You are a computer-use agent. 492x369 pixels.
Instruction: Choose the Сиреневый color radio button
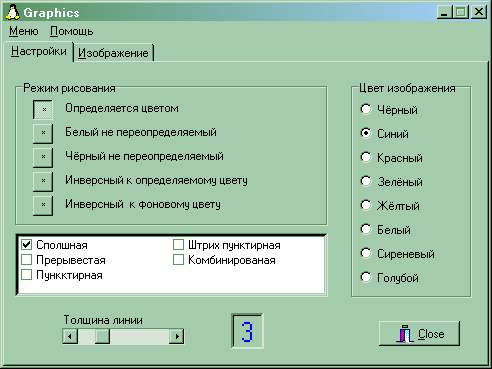[366, 253]
